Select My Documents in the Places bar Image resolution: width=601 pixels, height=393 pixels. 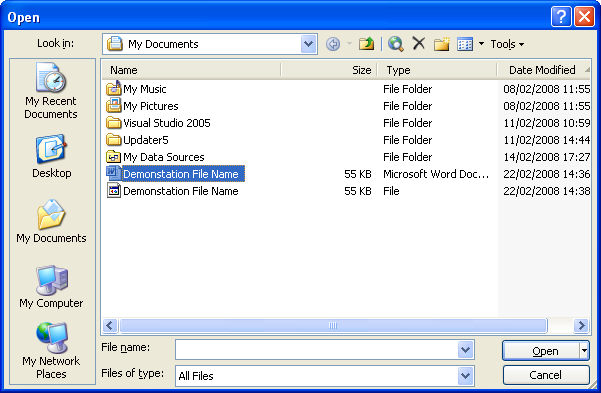51,221
